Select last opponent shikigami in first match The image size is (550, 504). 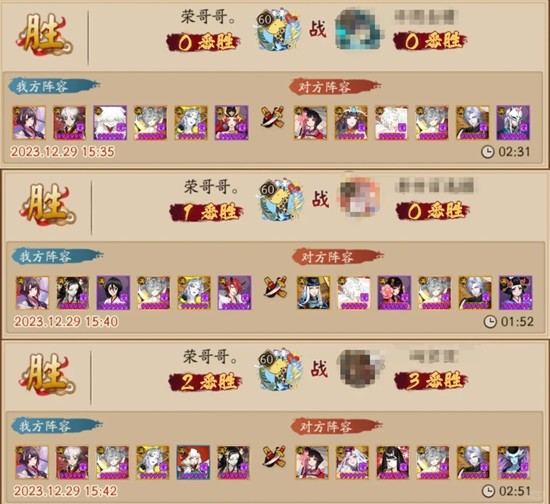pos(513,123)
